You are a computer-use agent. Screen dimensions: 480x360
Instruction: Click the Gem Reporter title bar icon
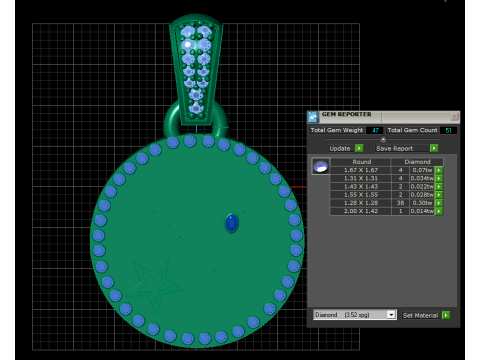(x=313, y=117)
